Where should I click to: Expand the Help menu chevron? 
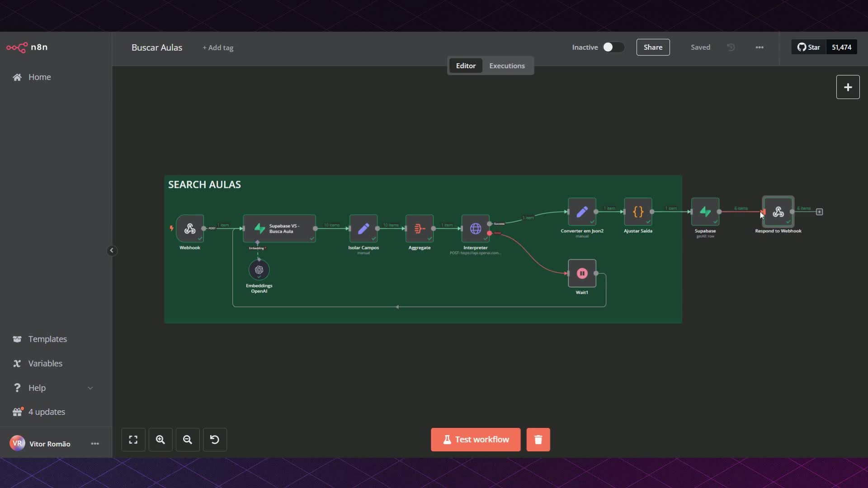click(90, 388)
